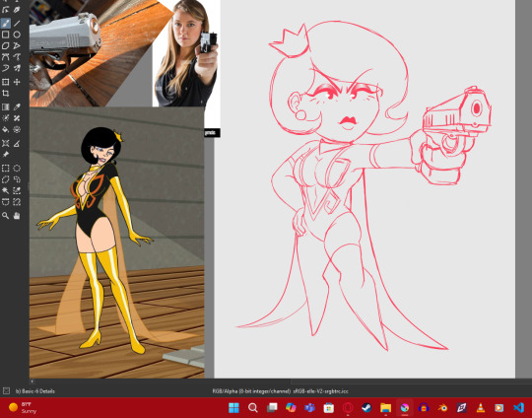
Task: Open File Explorer from taskbar
Action: point(385,407)
